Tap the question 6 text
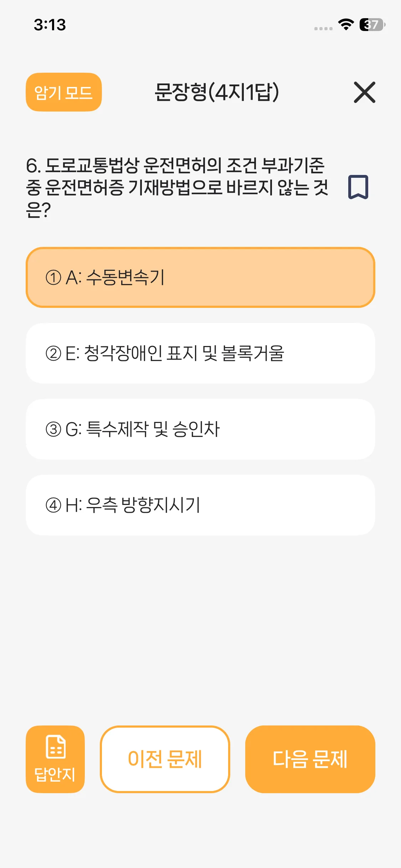This screenshot has height=868, width=401. coord(177,187)
